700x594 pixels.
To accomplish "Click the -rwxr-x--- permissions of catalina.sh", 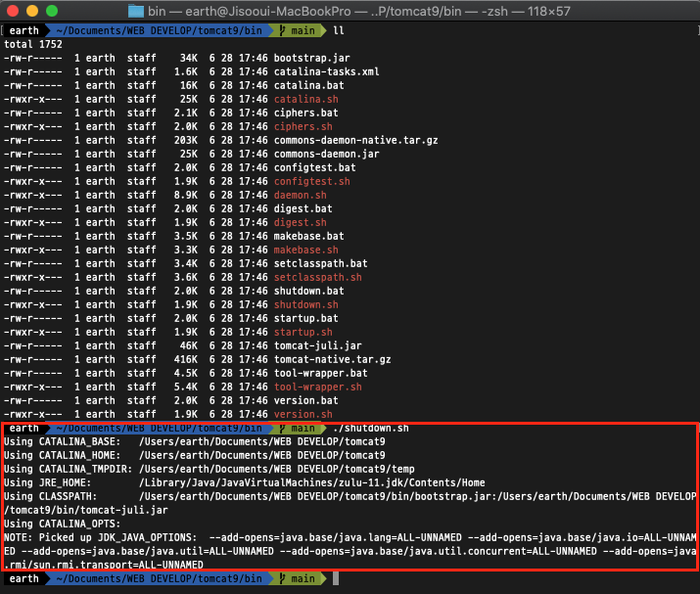I will click(33, 99).
